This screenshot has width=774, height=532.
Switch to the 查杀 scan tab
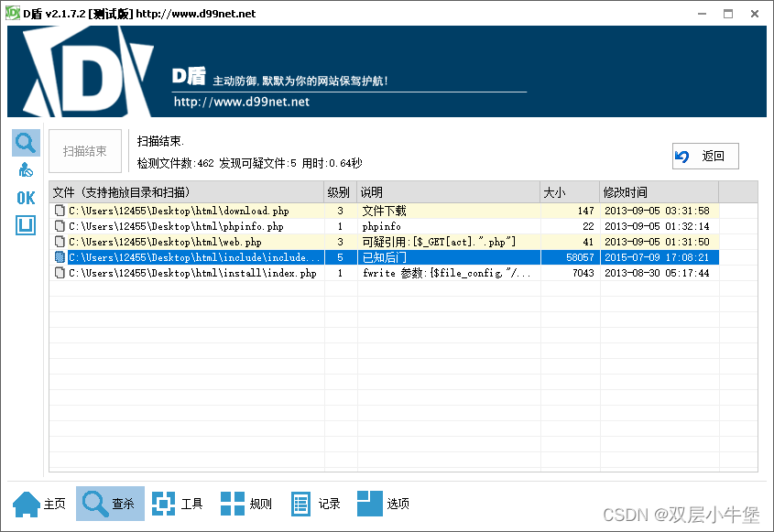pos(110,503)
